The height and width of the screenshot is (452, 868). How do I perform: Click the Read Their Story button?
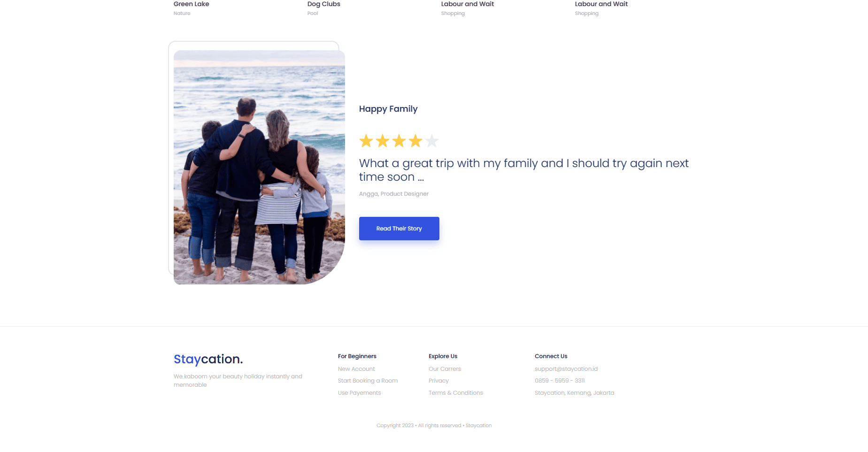pos(399,229)
